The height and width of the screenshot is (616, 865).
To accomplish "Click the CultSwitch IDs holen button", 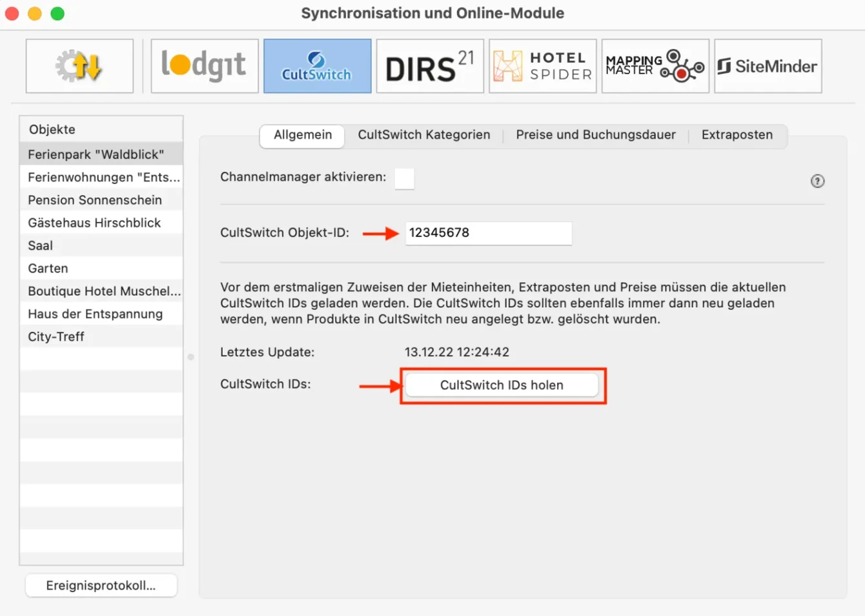I will click(x=502, y=385).
